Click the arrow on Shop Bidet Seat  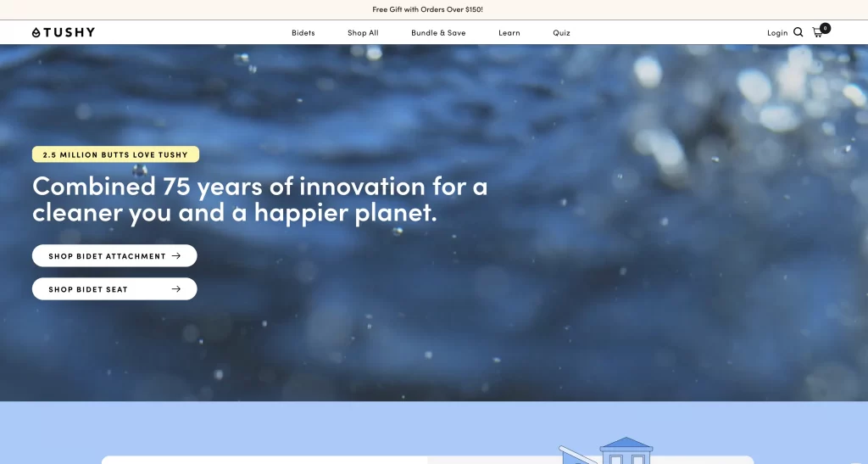pos(176,289)
